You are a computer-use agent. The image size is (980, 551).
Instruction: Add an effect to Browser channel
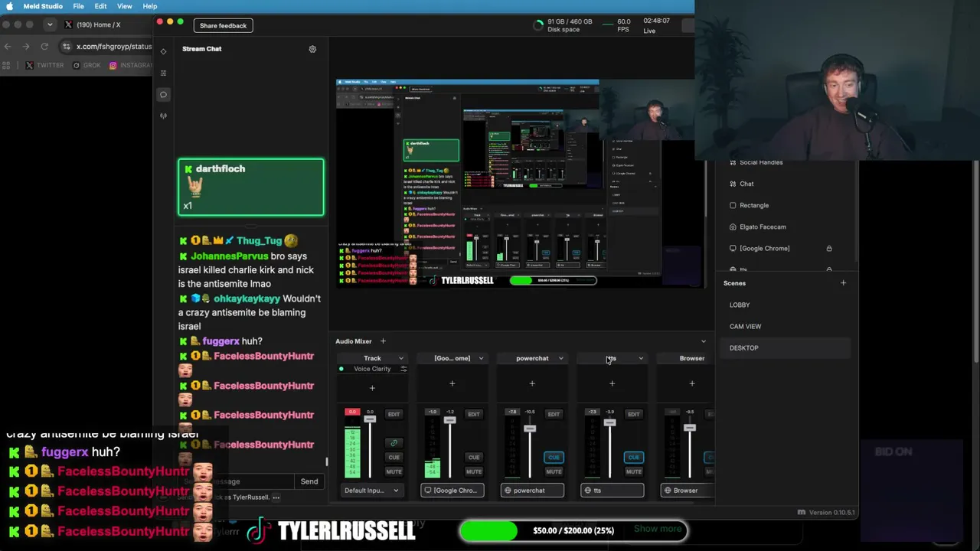(x=692, y=383)
